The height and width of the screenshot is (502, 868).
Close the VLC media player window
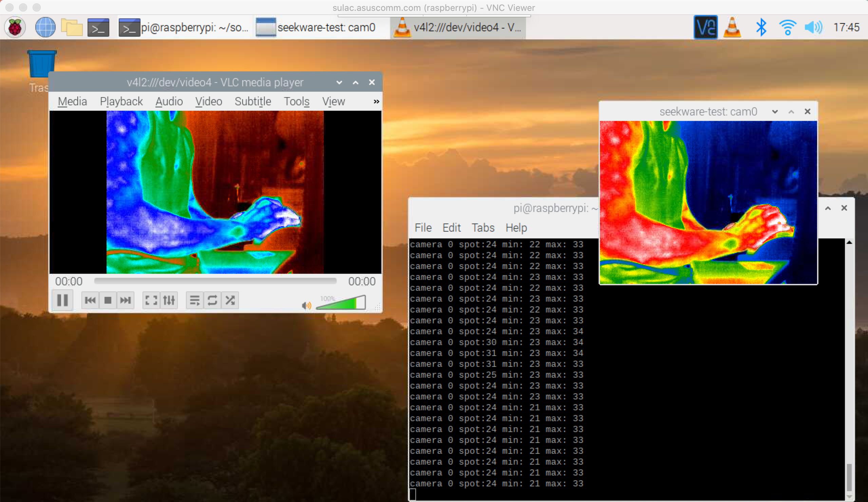pos(372,83)
